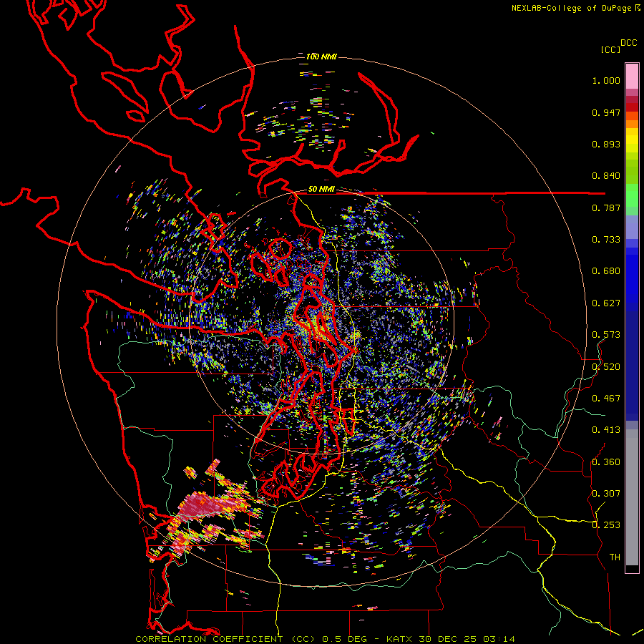Click the 0.893 legend value

pyautogui.click(x=606, y=144)
